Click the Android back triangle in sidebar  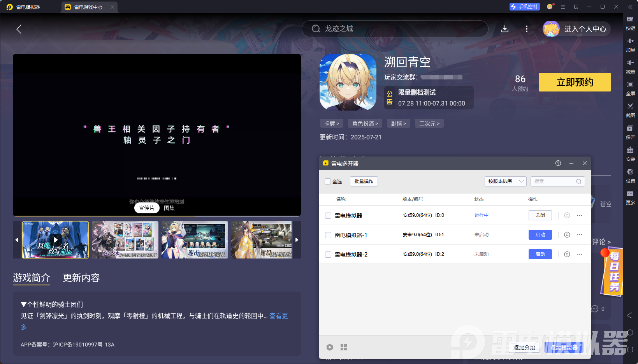click(630, 315)
